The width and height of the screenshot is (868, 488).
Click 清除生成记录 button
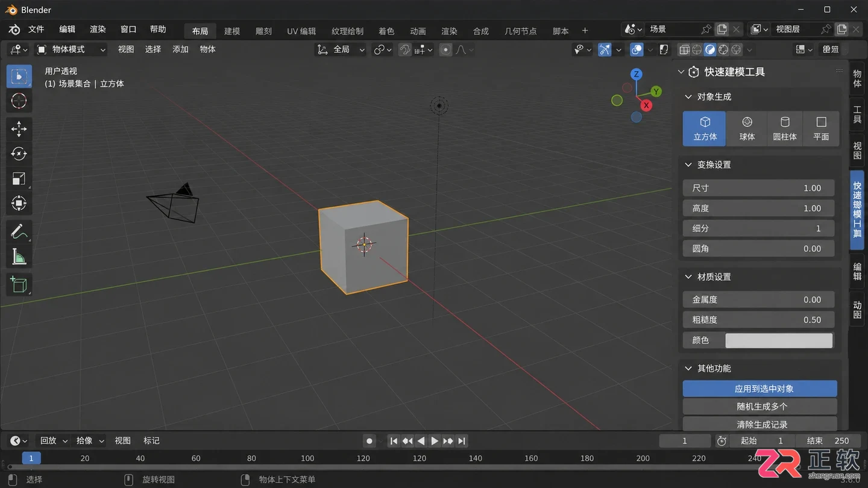tap(759, 424)
